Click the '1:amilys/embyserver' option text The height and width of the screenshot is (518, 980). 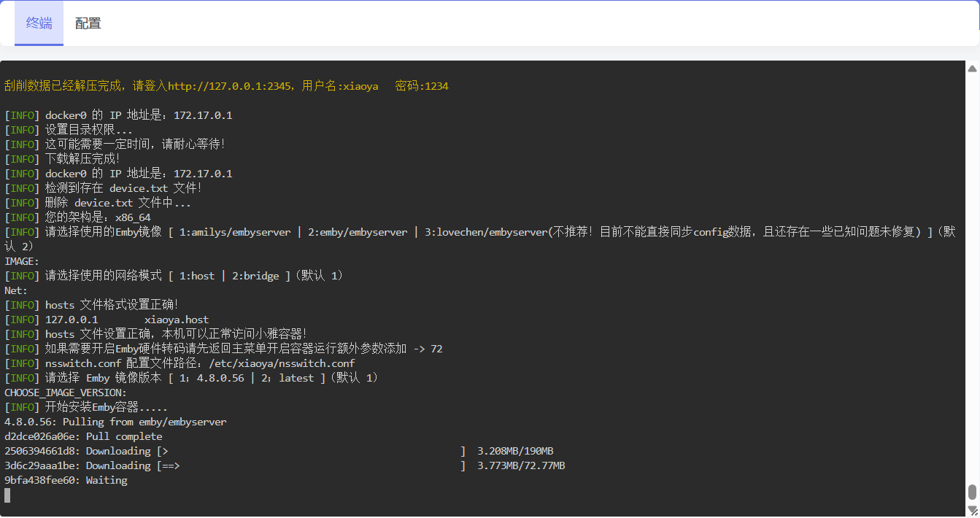click(235, 232)
